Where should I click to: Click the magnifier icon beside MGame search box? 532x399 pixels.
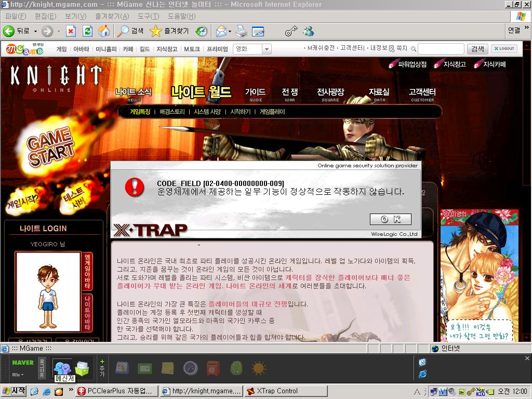[413, 49]
